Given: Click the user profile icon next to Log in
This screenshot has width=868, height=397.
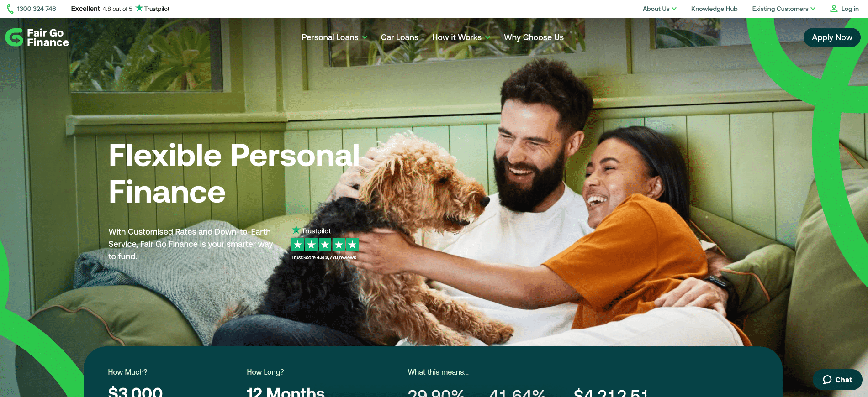Looking at the screenshot, I should [x=834, y=9].
